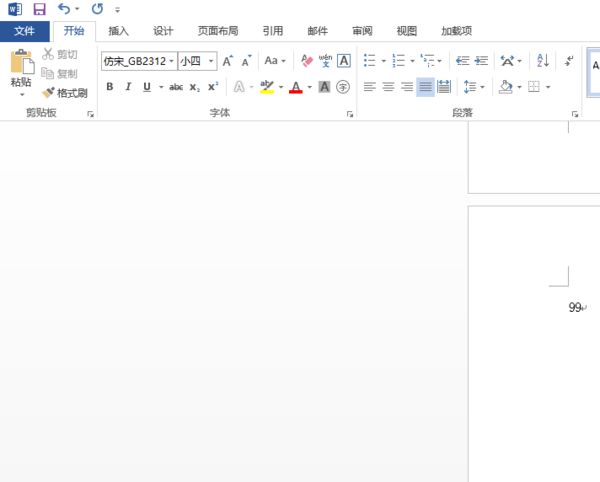Open the font color dropdown arrow

tap(309, 87)
